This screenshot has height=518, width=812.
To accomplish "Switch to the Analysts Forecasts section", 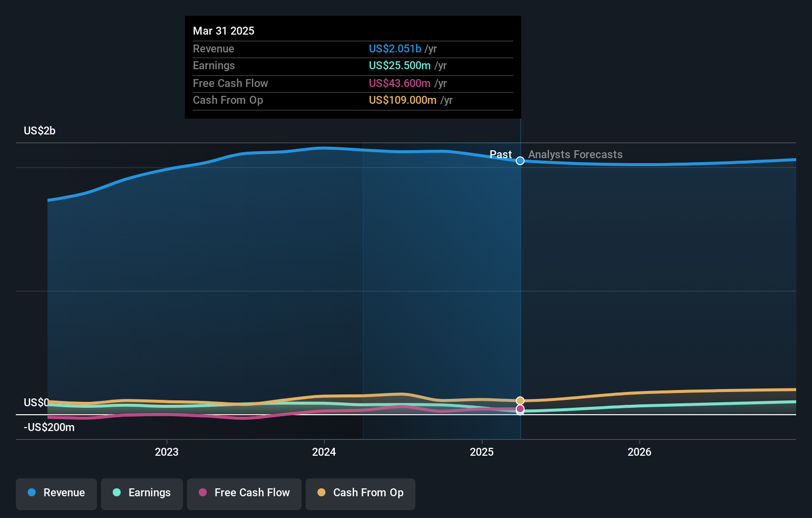I will tap(575, 154).
